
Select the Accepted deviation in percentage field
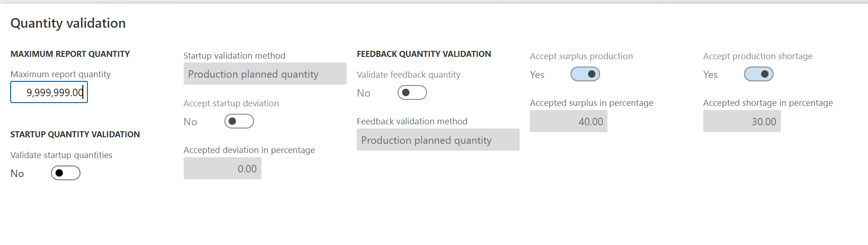[223, 169]
